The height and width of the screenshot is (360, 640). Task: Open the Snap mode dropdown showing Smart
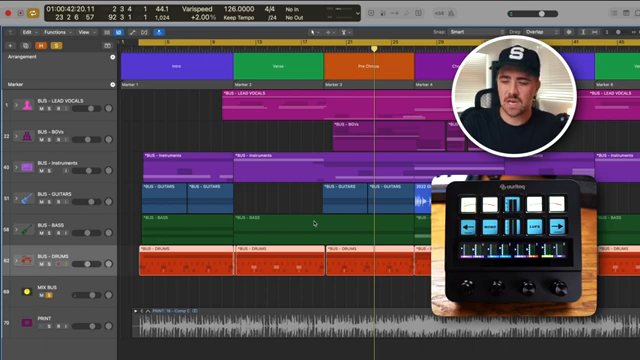[x=476, y=32]
